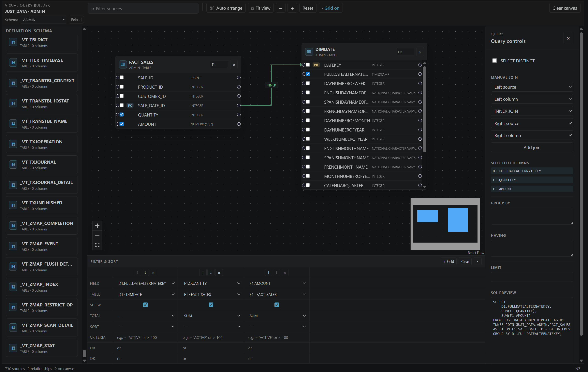Click the LIMIT input field
The image size is (588, 372).
click(532, 277)
